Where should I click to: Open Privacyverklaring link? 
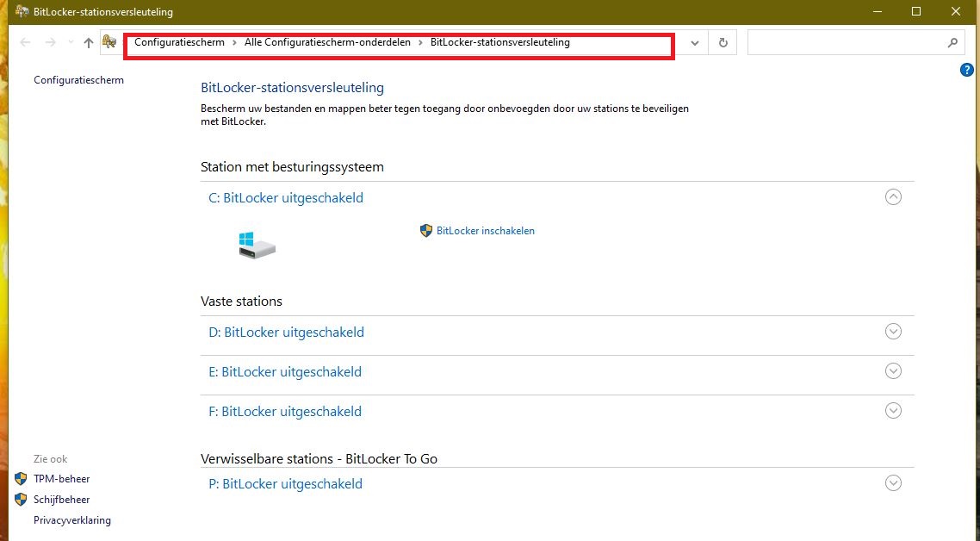(72, 520)
